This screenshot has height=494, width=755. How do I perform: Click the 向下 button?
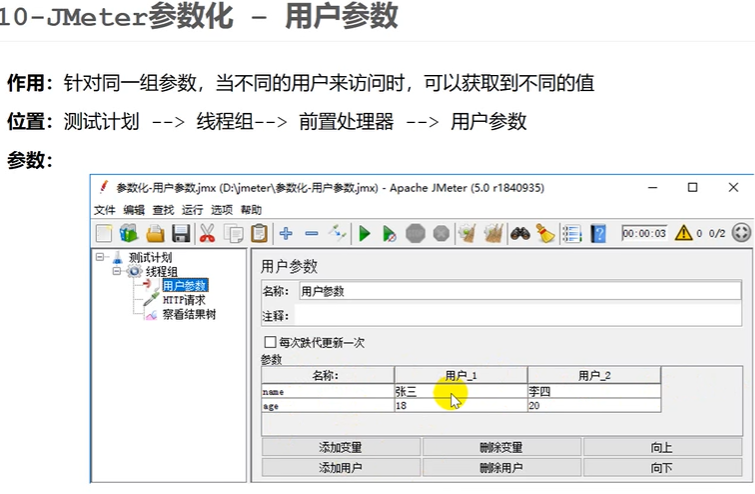click(662, 467)
